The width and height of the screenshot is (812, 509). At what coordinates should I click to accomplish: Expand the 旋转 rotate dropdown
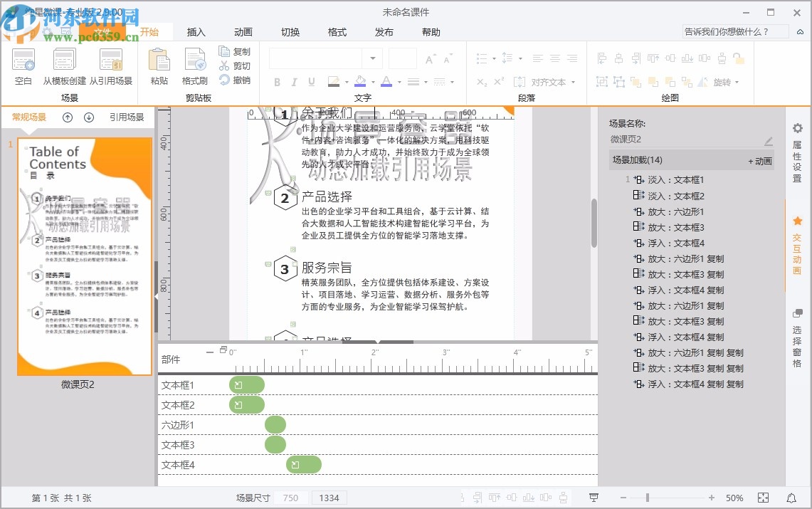[737, 83]
